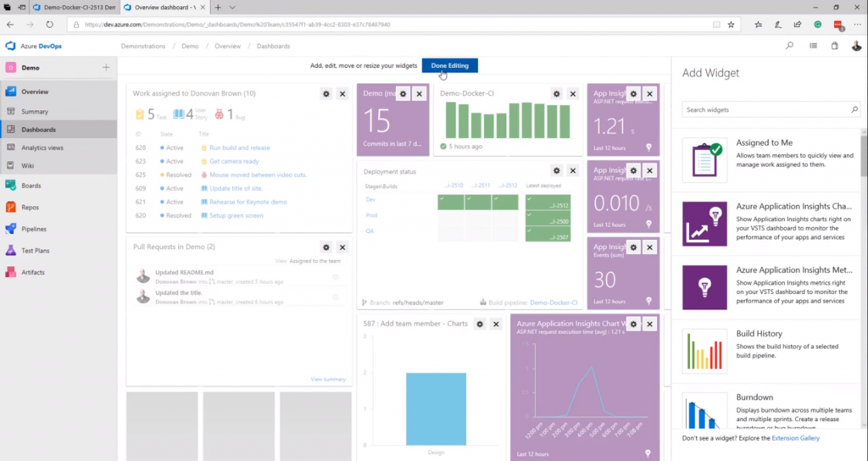Viewport: 868px width, 461px height.
Task: Configure Azure Application Insights Chart widget
Action: pos(633,325)
